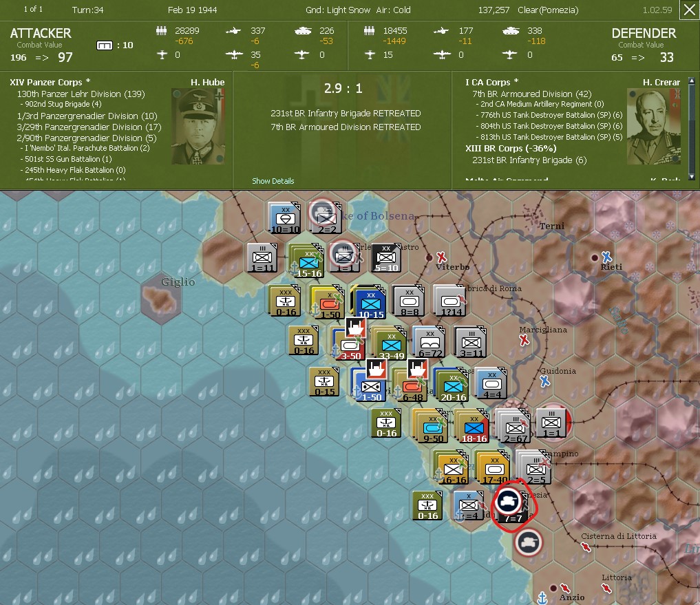
Task: Select the 8=8 armored division counter
Action: (x=409, y=301)
